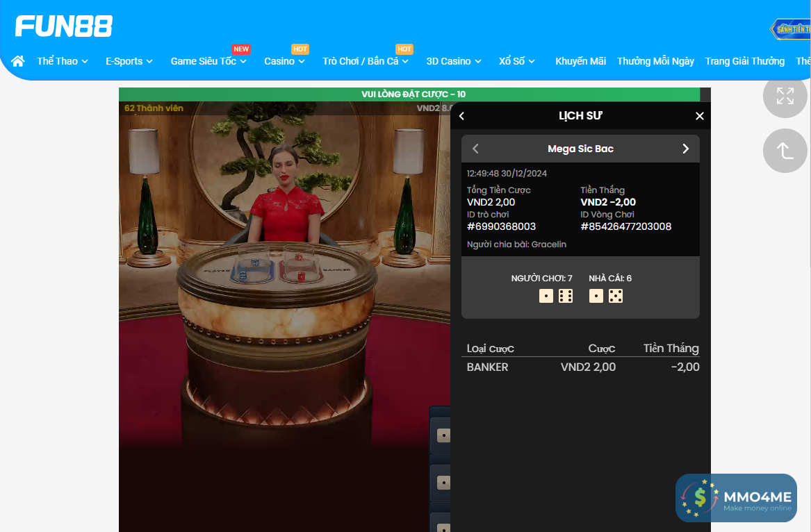Expand the E-Sports dropdown
811x532 pixels.
129,61
